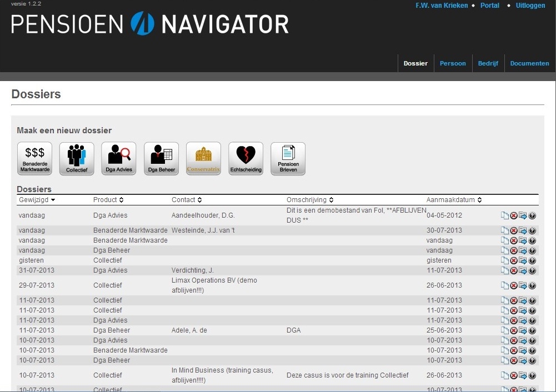The width and height of the screenshot is (556, 392).
Task: Click the folder-arrow icon on the gisteren Collectief row
Action: tap(523, 260)
